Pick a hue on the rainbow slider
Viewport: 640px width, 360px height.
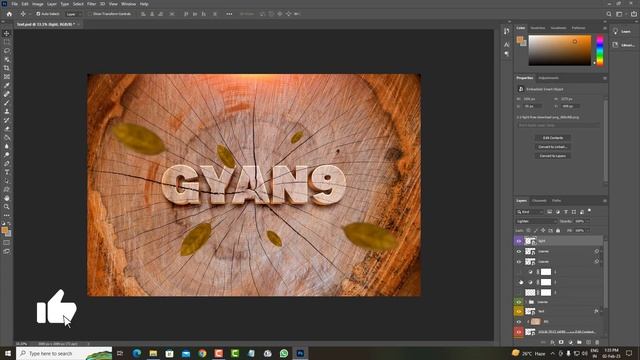click(600, 51)
